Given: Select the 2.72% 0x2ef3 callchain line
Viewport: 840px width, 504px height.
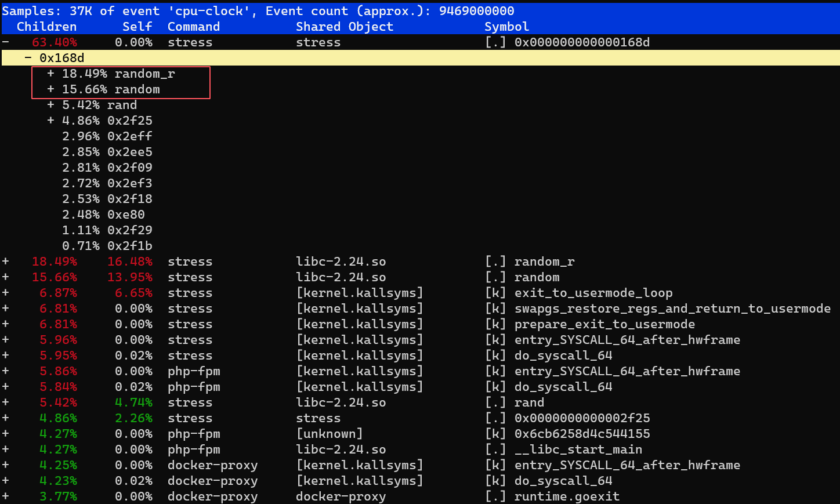Looking at the screenshot, I should coord(107,183).
